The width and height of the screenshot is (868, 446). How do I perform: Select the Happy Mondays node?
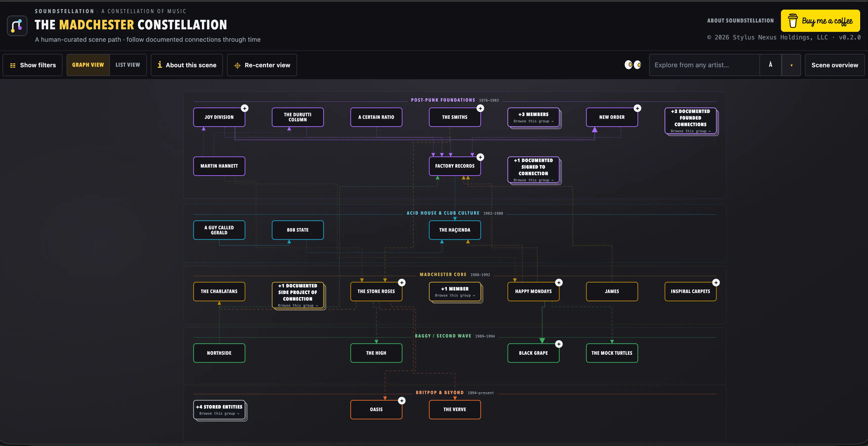point(533,292)
